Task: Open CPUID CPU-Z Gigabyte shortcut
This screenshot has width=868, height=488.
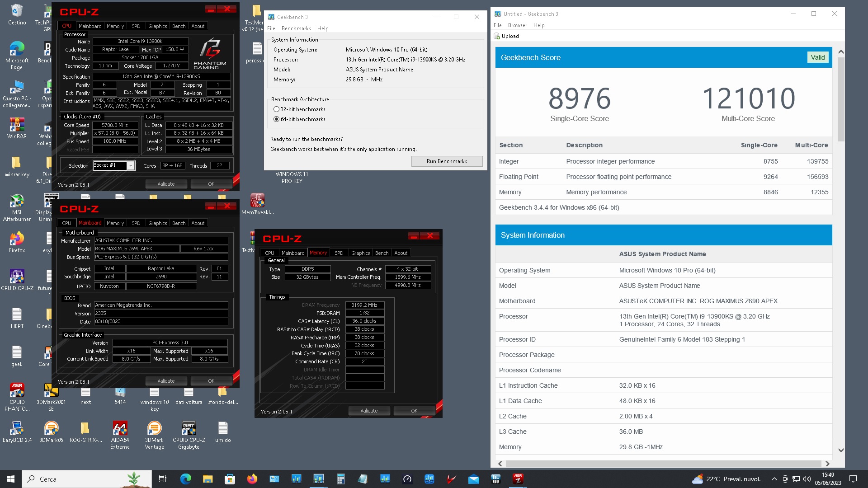Action: [x=189, y=435]
